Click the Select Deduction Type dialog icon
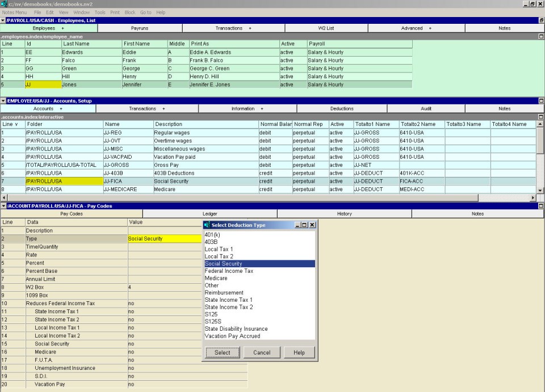This screenshot has width=545, height=392. point(207,225)
